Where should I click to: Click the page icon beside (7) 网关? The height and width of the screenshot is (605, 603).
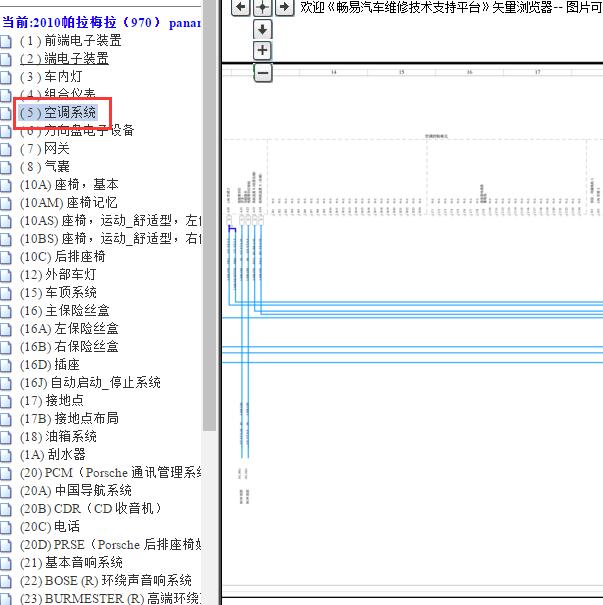coord(5,149)
